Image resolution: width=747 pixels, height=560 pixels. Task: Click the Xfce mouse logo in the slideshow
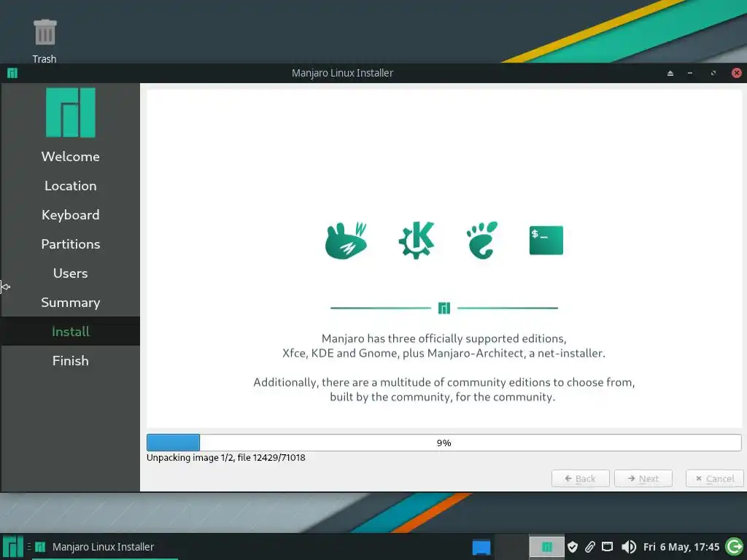point(347,241)
